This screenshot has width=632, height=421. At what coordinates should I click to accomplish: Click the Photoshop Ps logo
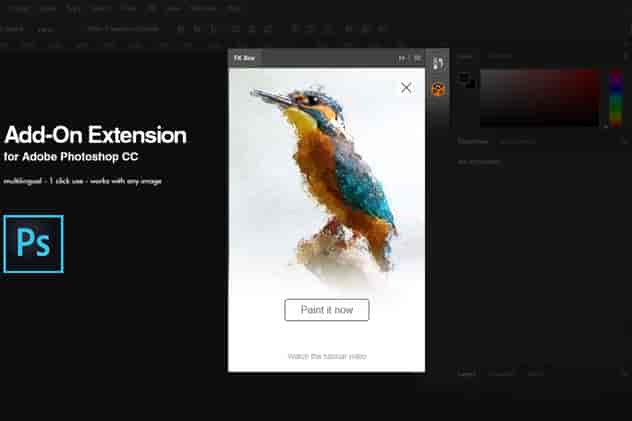pos(33,244)
